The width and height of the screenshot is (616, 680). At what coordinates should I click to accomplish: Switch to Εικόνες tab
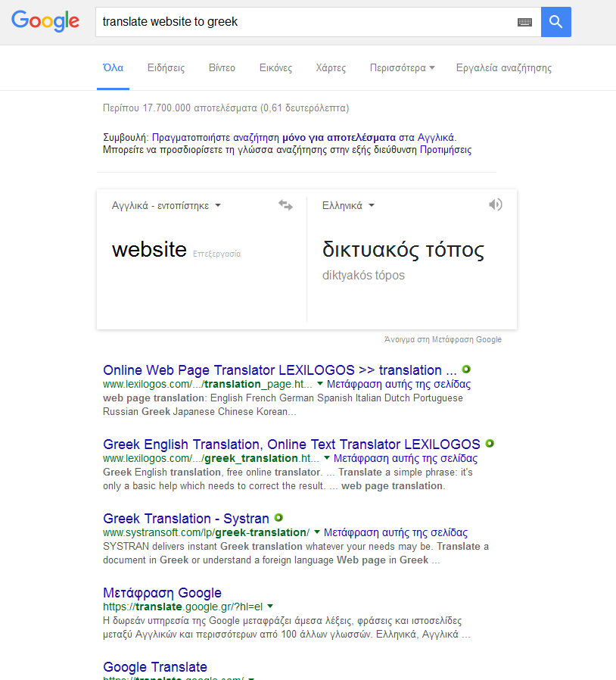pyautogui.click(x=275, y=68)
